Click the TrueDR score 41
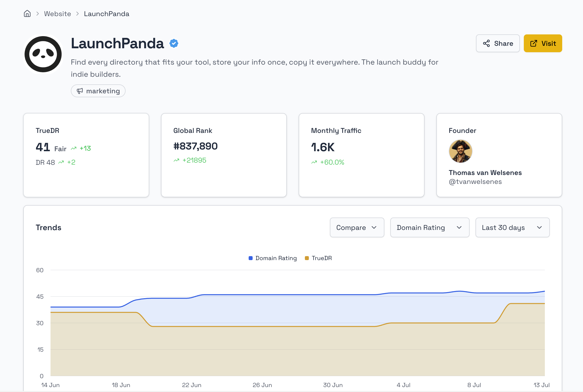Viewport: 583px width, 392px height. coord(43,147)
